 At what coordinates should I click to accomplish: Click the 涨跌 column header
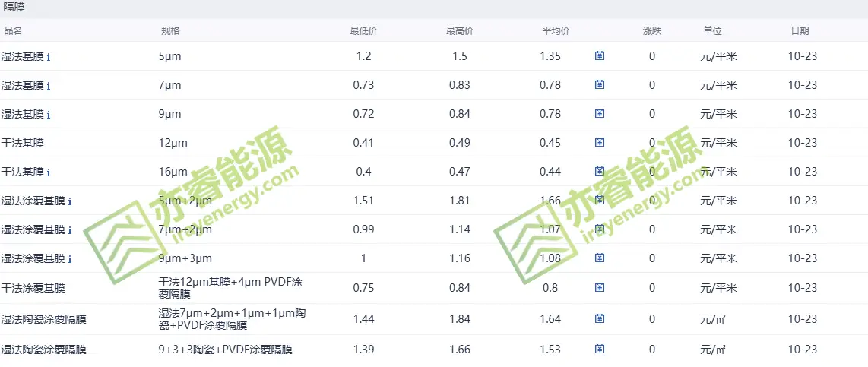point(652,31)
